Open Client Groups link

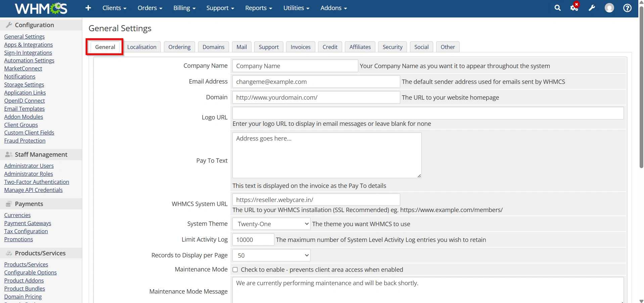pyautogui.click(x=21, y=125)
